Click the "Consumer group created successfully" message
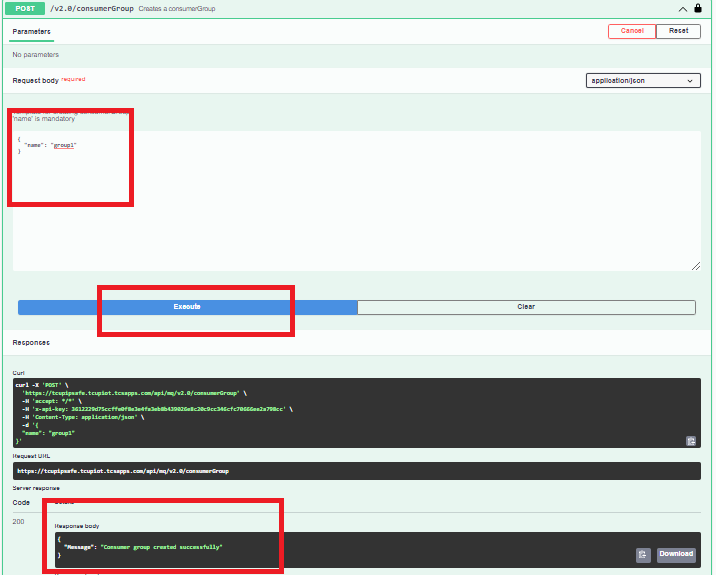This screenshot has height=575, width=716. pos(161,547)
